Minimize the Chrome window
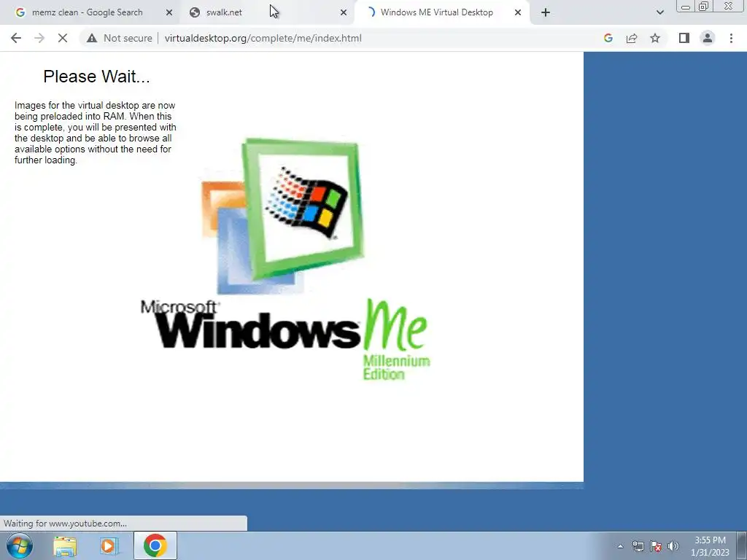The width and height of the screenshot is (747, 560). click(686, 7)
